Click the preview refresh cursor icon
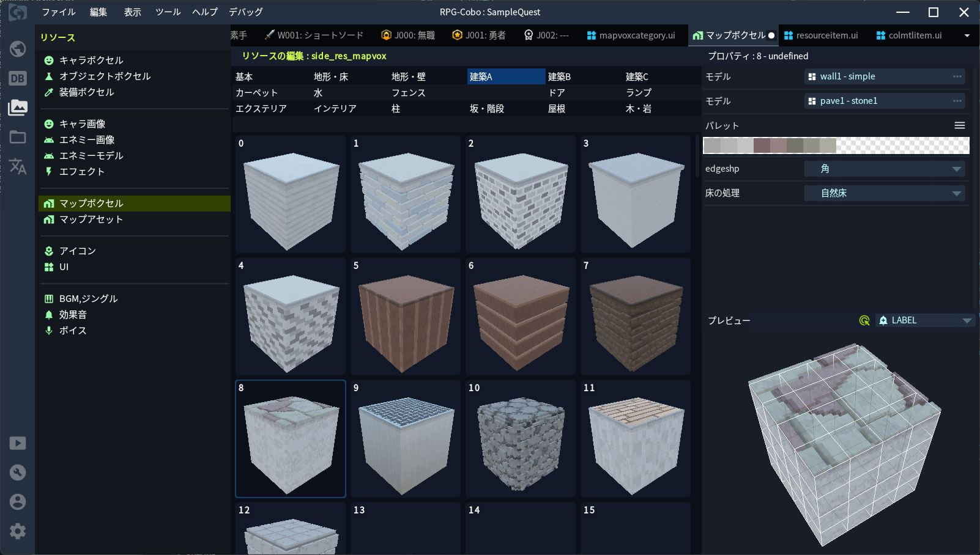980x555 pixels. click(x=864, y=320)
